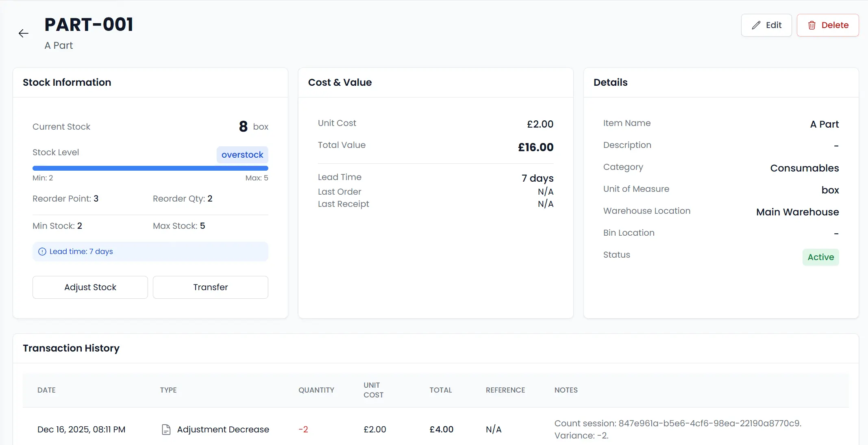Click the NOTES column header
The width and height of the screenshot is (868, 445).
coord(566,390)
